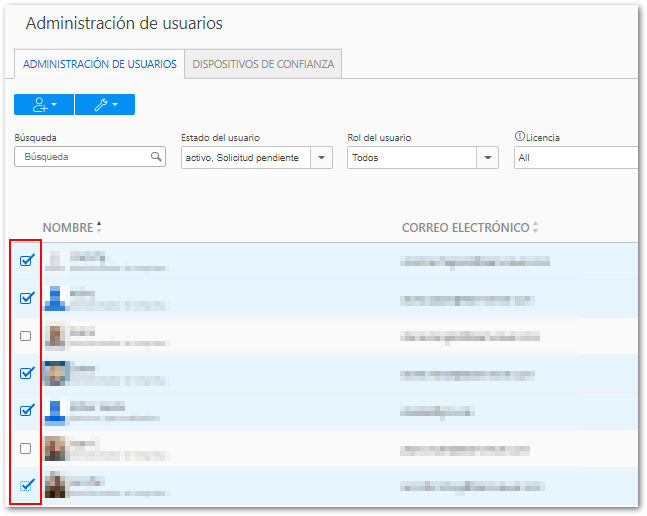
Task: Click the search magnifier icon
Action: [x=156, y=157]
